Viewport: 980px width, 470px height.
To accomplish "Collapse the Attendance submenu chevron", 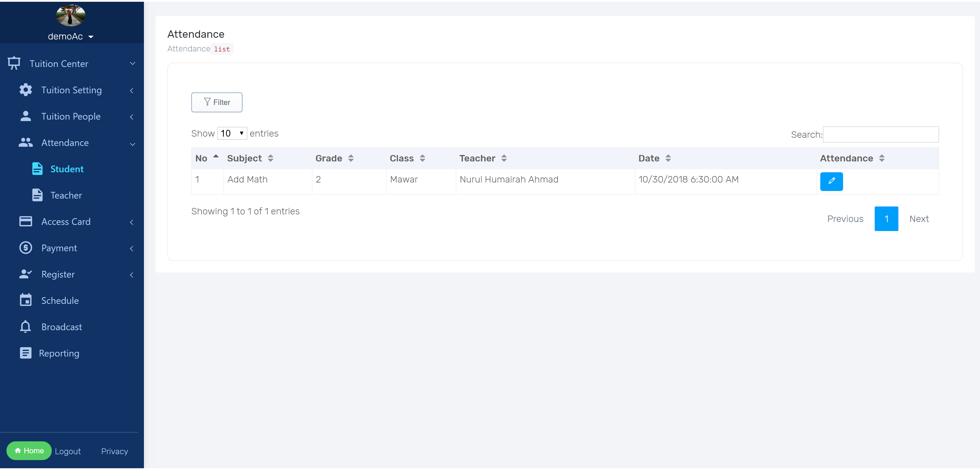I will click(x=133, y=144).
